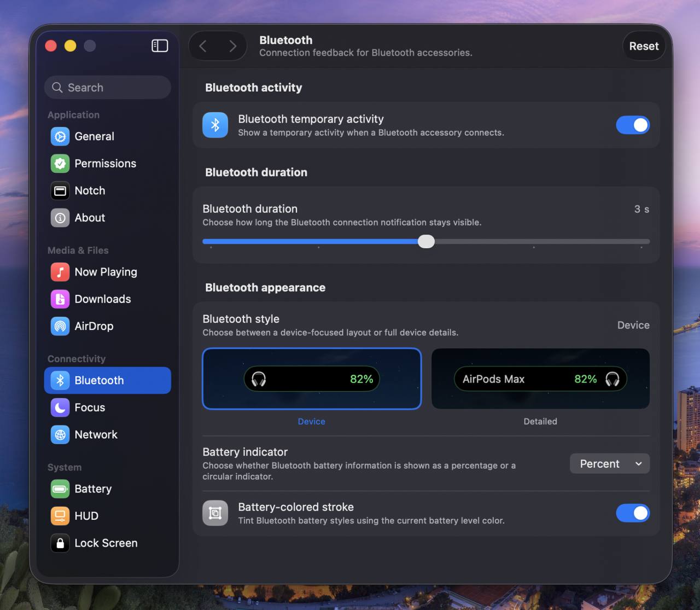Disable Bluetooth temporary activity switch
Image resolution: width=700 pixels, height=610 pixels.
[632, 125]
